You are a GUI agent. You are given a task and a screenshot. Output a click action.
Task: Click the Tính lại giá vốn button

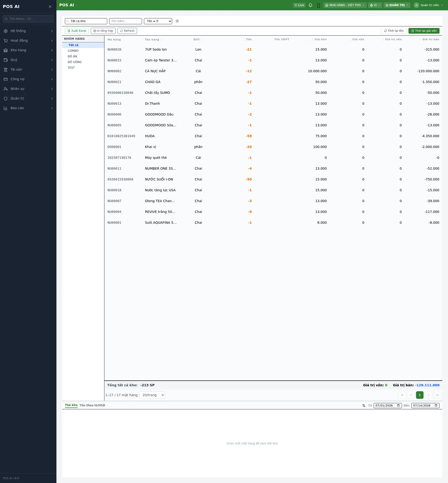(x=424, y=31)
